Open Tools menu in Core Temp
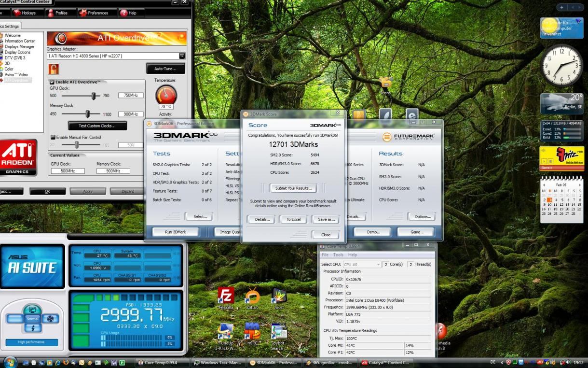The width and height of the screenshot is (588, 368). [338, 255]
